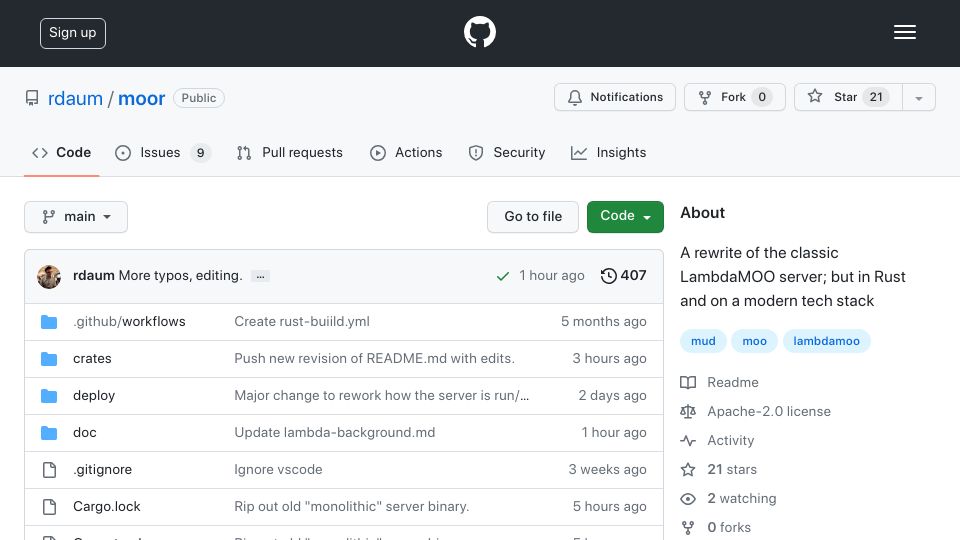The height and width of the screenshot is (540, 960).
Task: Click the Notifications bell button
Action: pos(615,97)
